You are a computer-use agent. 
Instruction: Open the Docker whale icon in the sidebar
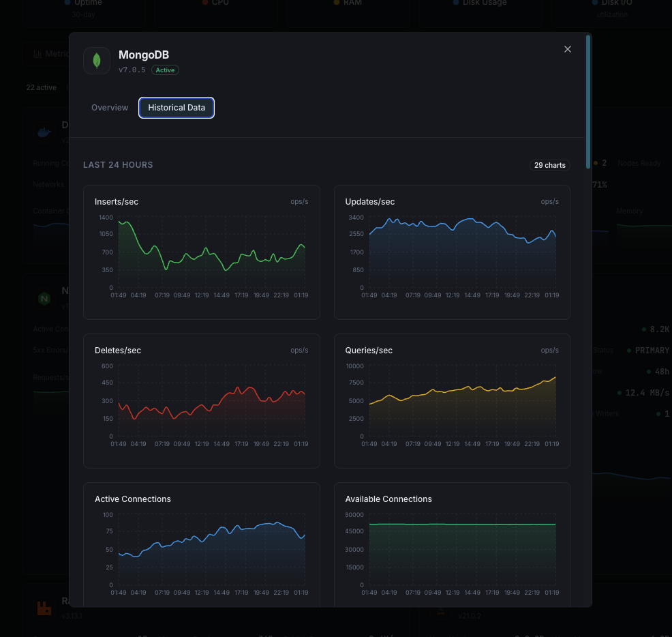point(44,131)
